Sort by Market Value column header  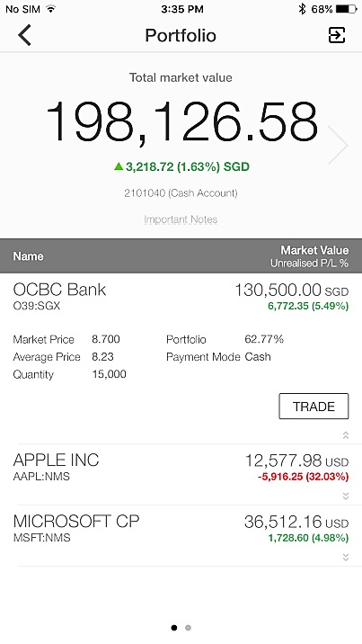click(314, 250)
